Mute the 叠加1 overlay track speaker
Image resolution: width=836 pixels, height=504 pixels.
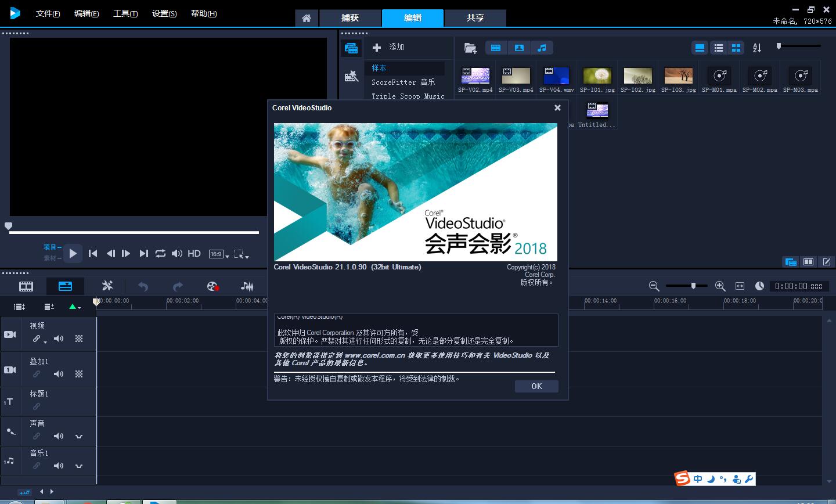pyautogui.click(x=59, y=374)
